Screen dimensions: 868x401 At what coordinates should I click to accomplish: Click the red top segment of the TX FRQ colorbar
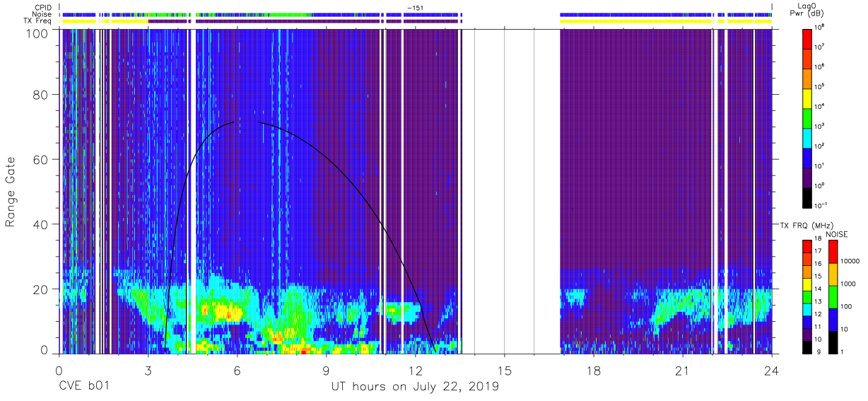click(808, 247)
